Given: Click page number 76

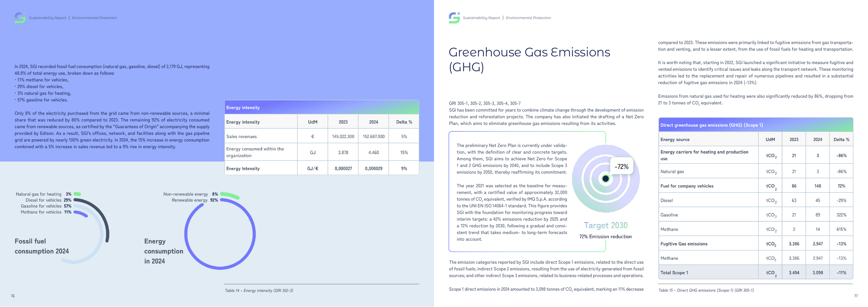Looking at the screenshot, I should 13,296.
